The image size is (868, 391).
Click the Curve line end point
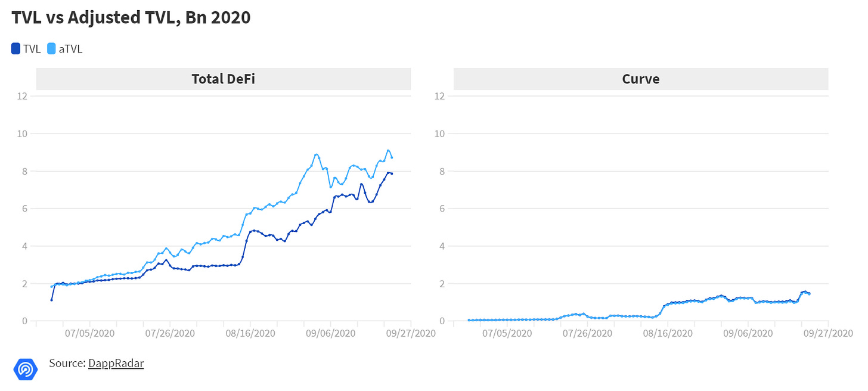point(809,293)
